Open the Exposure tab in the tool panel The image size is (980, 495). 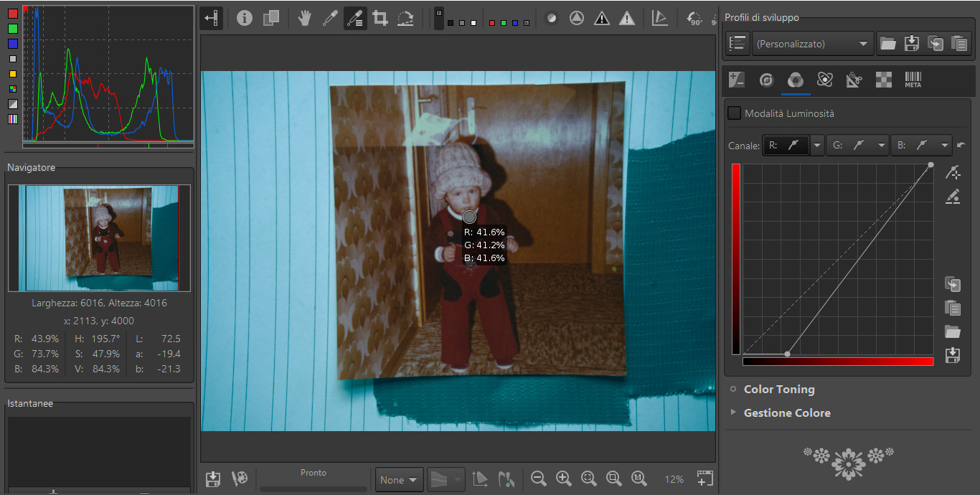tap(737, 80)
